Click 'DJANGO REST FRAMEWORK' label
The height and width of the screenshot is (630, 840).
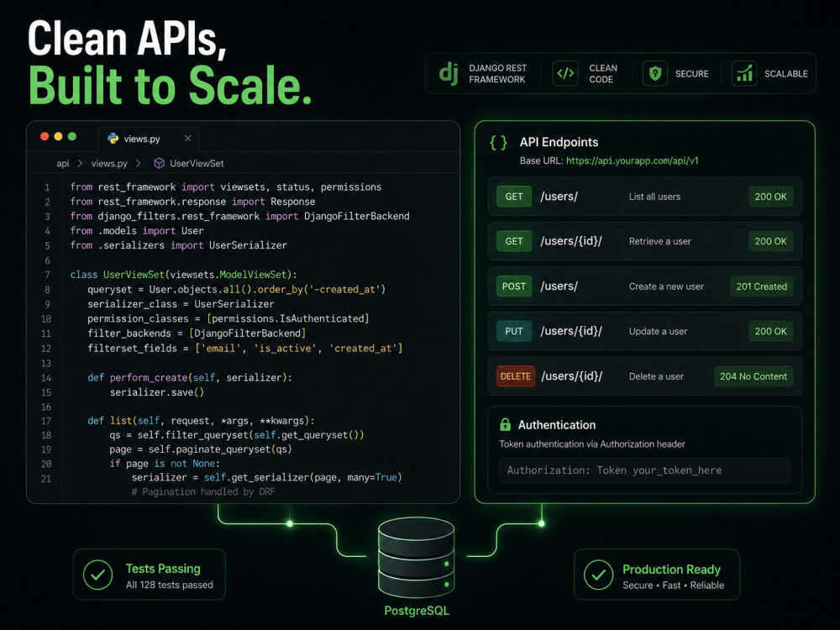497,74
